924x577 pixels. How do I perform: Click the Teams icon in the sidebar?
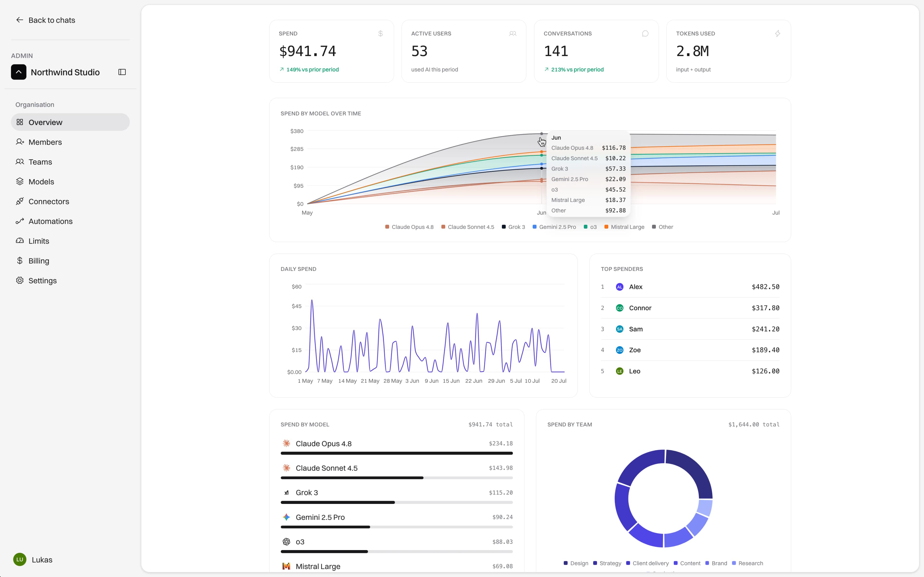point(20,162)
